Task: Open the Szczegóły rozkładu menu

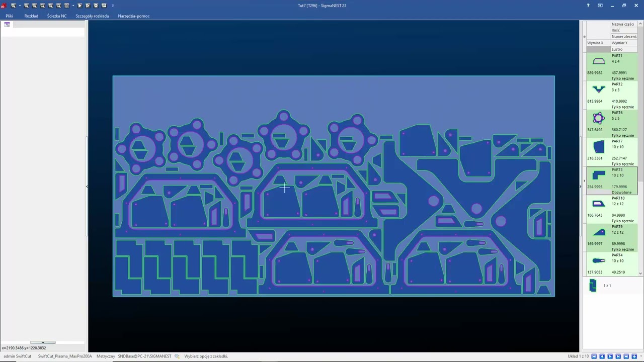Action: point(92,16)
